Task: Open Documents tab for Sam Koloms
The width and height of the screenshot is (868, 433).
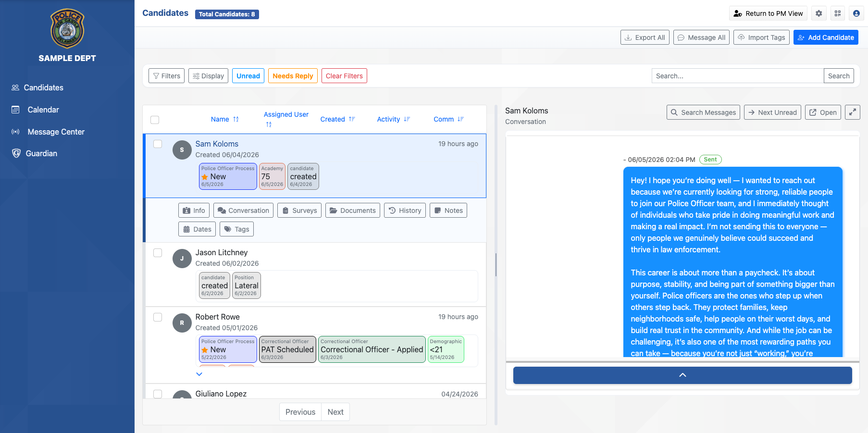Action: pos(353,210)
